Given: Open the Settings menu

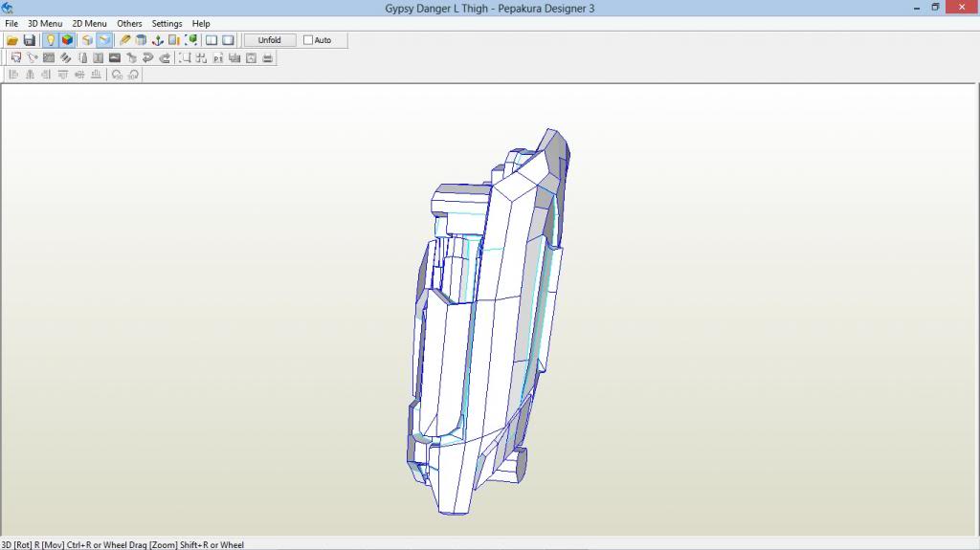Looking at the screenshot, I should pos(167,24).
